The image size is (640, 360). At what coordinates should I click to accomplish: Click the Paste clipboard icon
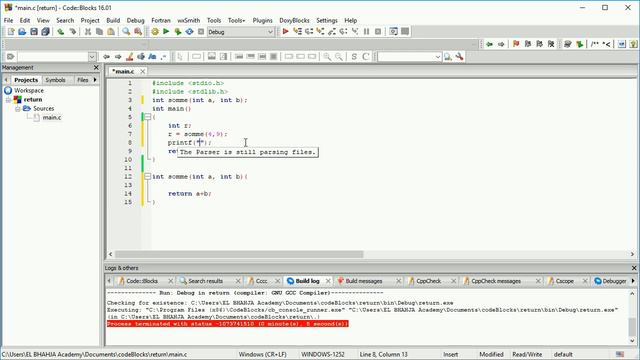[x=111, y=32]
